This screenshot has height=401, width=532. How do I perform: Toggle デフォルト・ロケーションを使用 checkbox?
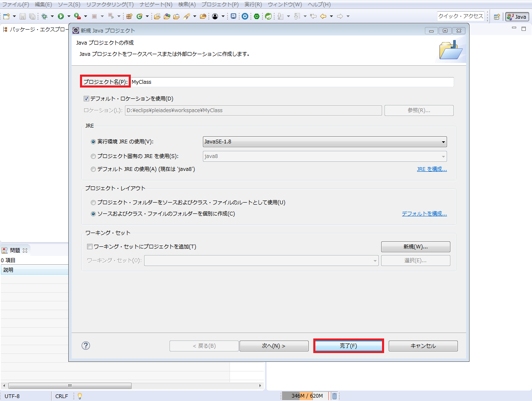pos(87,99)
